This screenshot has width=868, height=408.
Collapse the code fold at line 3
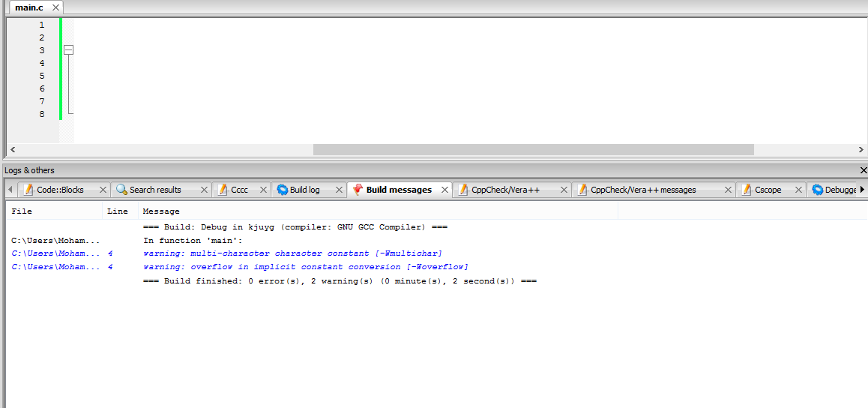pos(69,50)
